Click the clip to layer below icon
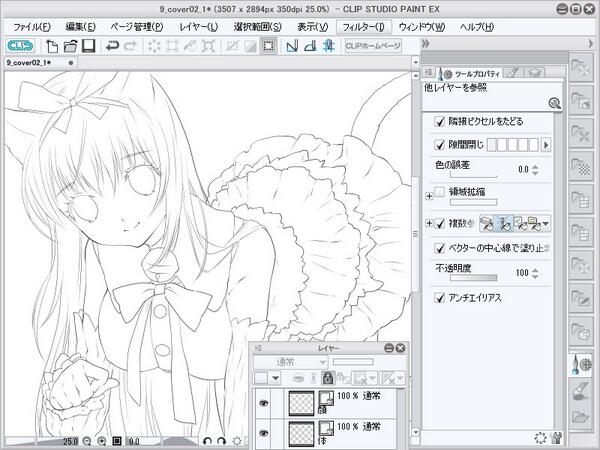The height and width of the screenshot is (450, 600). (298, 378)
